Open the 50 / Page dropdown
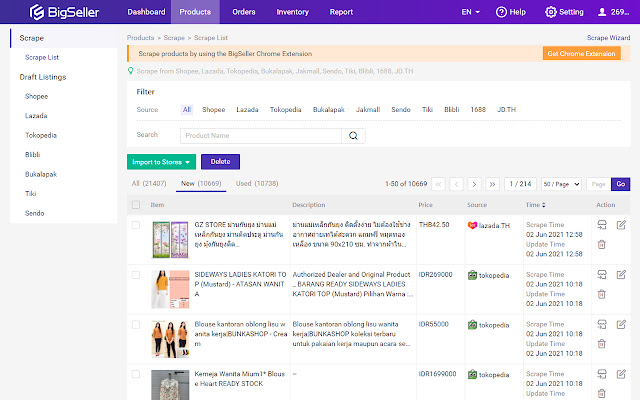 pyautogui.click(x=560, y=184)
